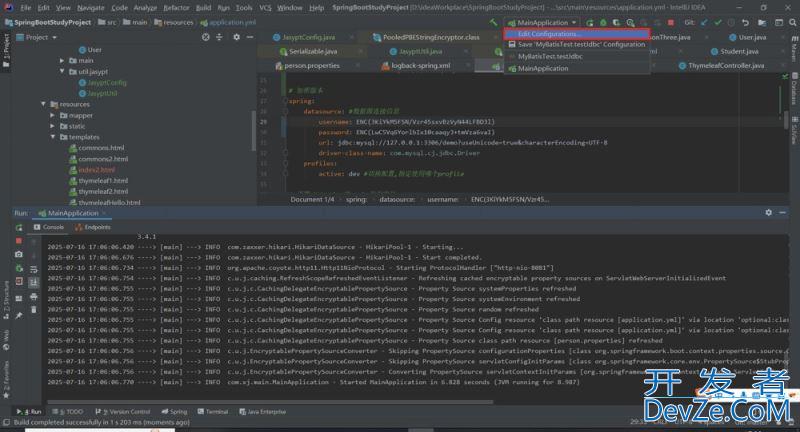Collapse the templates folder
This screenshot has width=800, height=432.
(x=53, y=137)
